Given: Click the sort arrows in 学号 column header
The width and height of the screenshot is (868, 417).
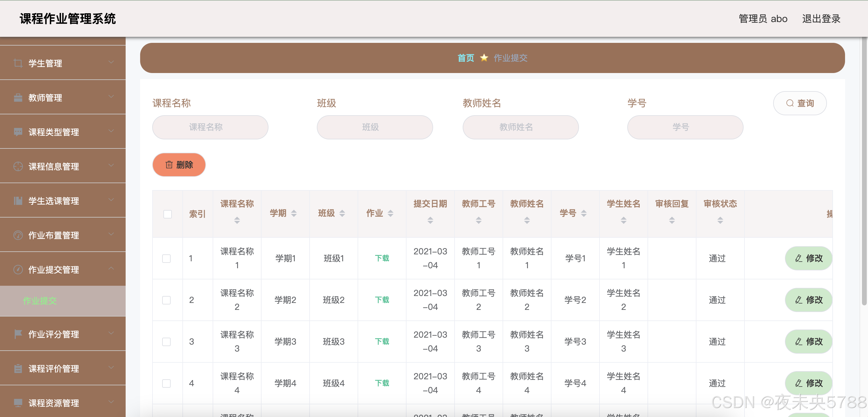Looking at the screenshot, I should (x=584, y=213).
